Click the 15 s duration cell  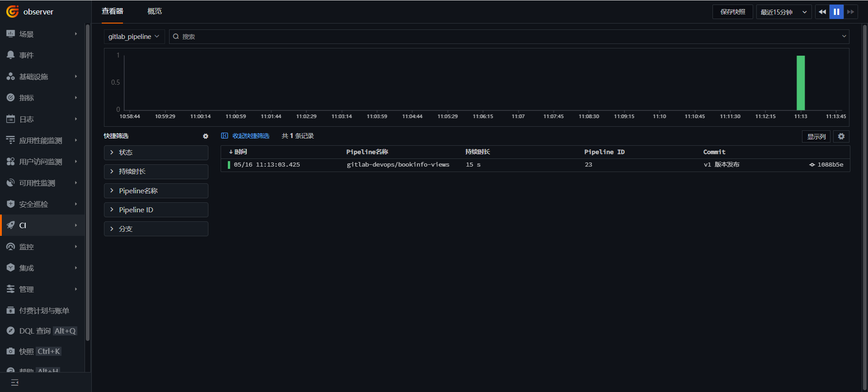473,165
